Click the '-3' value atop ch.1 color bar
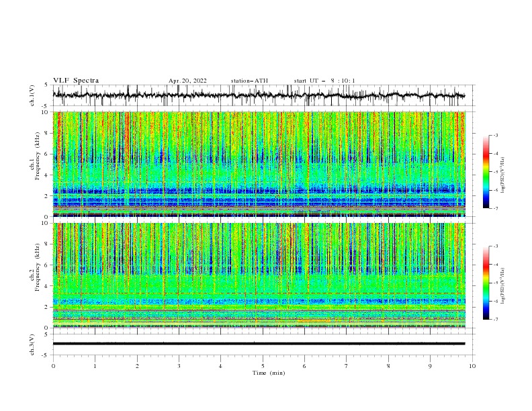 (x=496, y=135)
